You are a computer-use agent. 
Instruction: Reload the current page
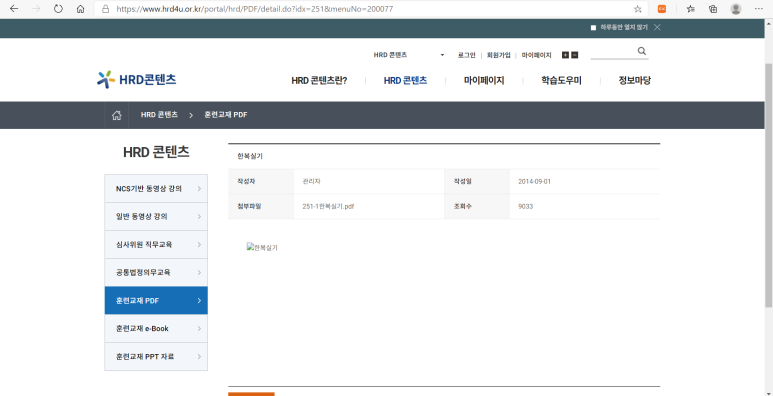coord(58,9)
